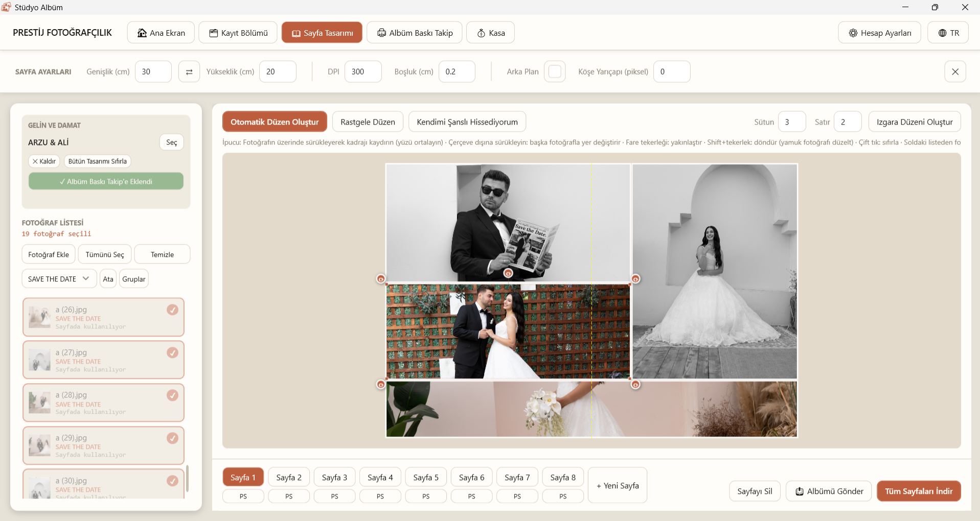Click the Albümü Gönder send icon

[800, 491]
